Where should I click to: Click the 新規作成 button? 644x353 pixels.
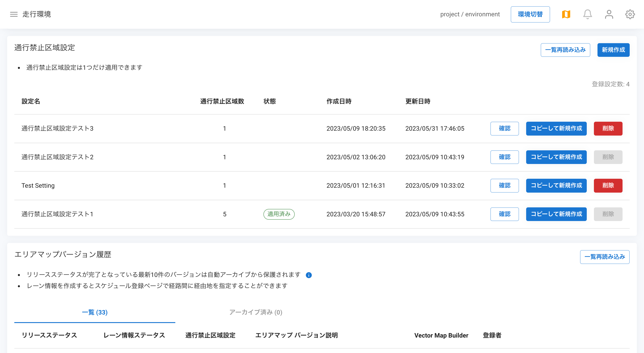click(613, 50)
